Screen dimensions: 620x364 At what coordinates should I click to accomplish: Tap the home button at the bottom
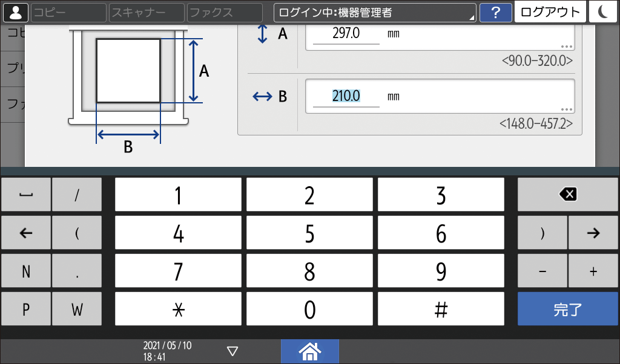click(x=309, y=351)
